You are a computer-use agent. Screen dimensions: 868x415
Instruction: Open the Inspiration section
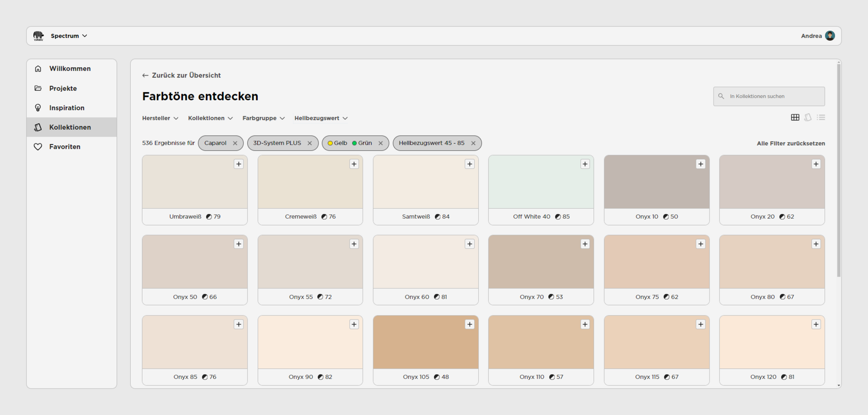(x=67, y=108)
